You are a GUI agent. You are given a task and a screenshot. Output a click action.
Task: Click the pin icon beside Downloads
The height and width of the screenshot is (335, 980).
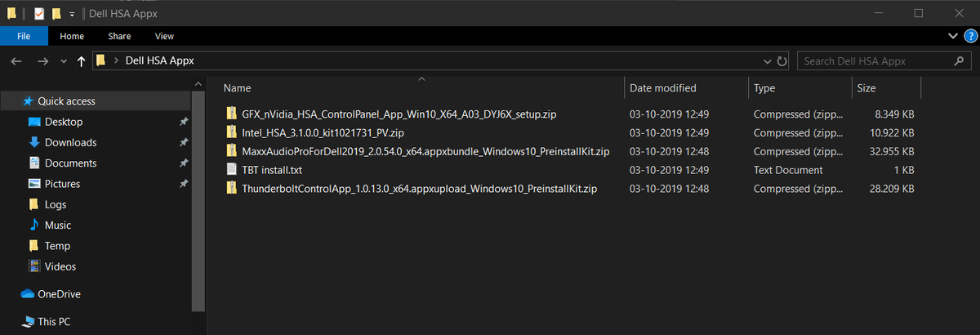(182, 142)
